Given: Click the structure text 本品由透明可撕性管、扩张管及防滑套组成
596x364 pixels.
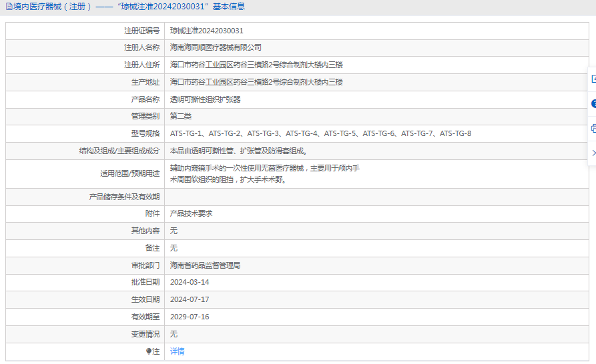Looking at the screenshot, I should click(239, 151).
